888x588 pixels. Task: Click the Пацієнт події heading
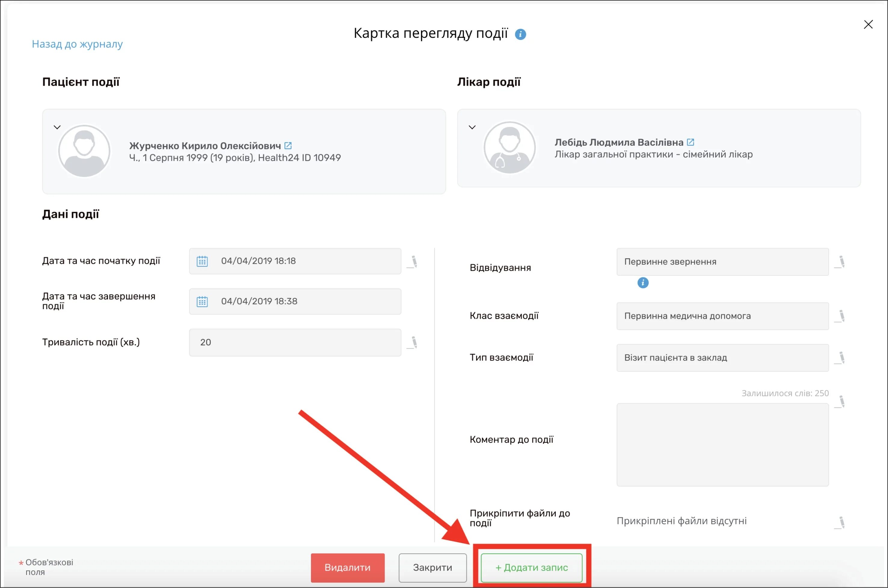click(81, 82)
